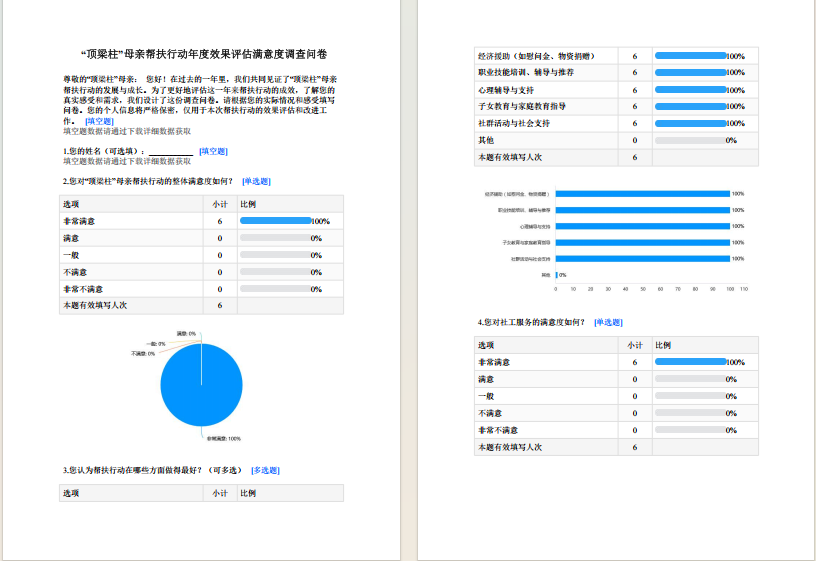Select the 100% progress bar for 经济援助 row
The image size is (816, 561).
(x=690, y=56)
